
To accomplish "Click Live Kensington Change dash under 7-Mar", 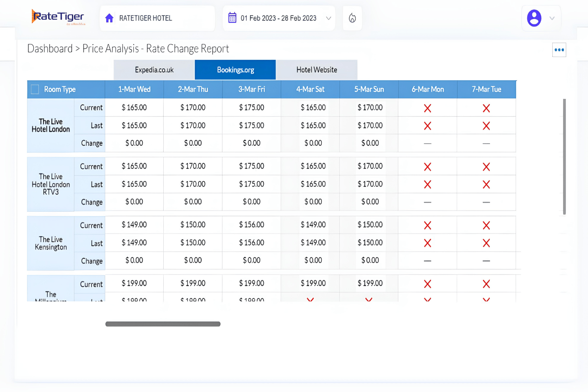I will tap(486, 261).
